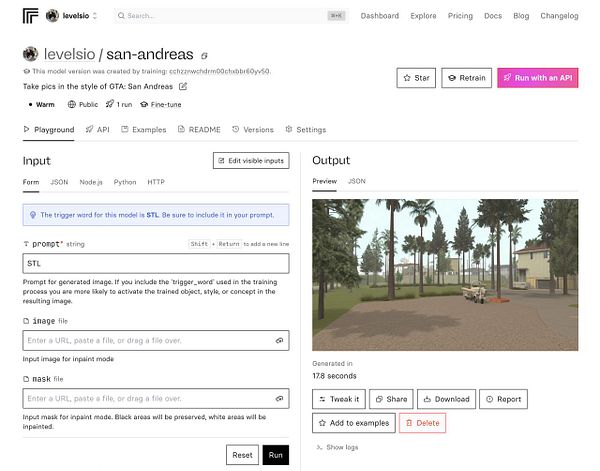Click the Retrain button

point(466,78)
